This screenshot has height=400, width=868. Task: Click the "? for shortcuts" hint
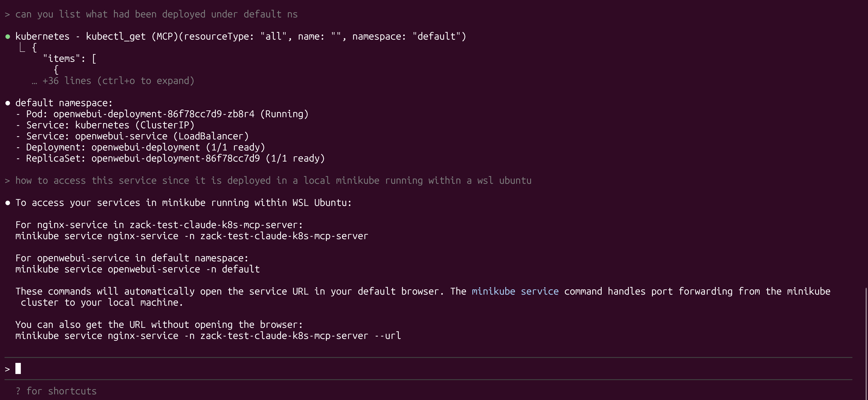56,391
